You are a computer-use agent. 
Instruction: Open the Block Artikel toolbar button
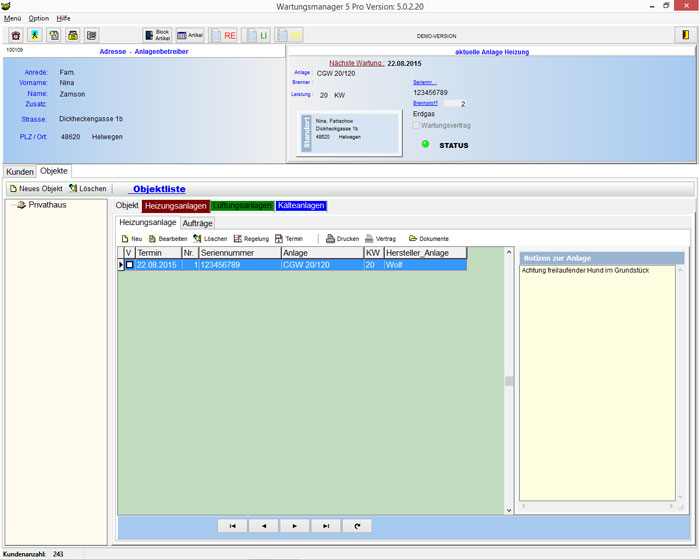(157, 35)
